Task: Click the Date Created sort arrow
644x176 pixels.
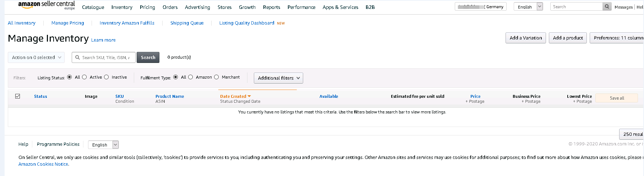Action: point(249,96)
